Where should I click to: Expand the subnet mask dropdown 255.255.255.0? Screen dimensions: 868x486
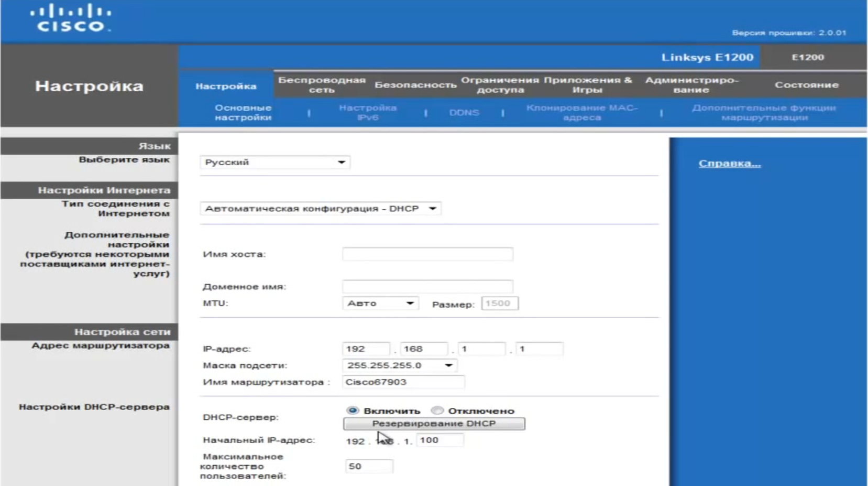400,365
